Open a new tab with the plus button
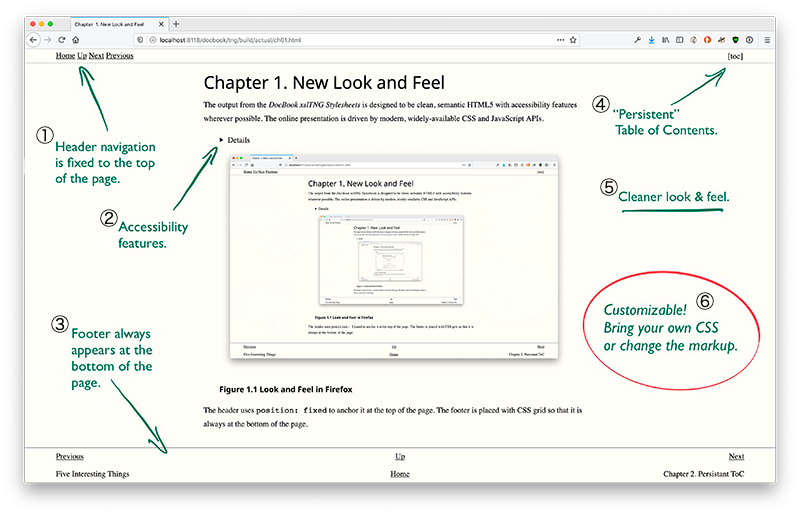Viewport: 800px width, 515px height. (x=176, y=24)
